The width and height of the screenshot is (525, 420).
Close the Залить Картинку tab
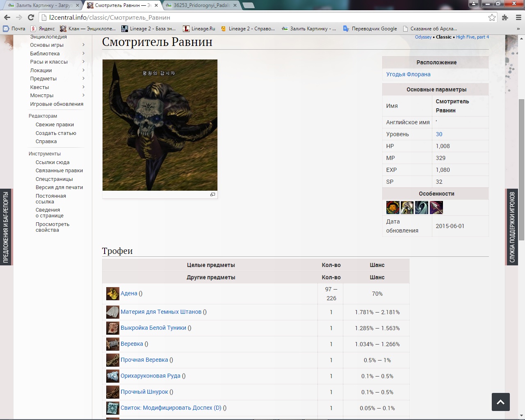click(x=78, y=5)
